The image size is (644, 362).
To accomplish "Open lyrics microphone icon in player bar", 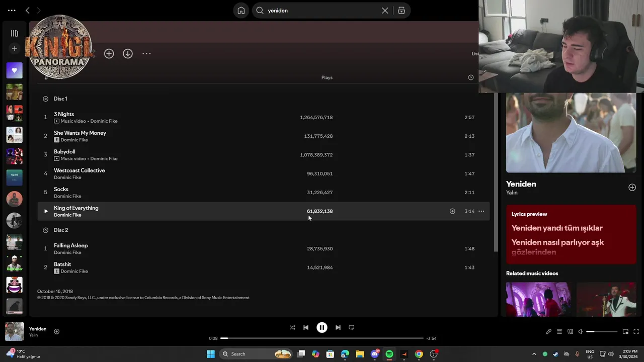I will (548, 331).
